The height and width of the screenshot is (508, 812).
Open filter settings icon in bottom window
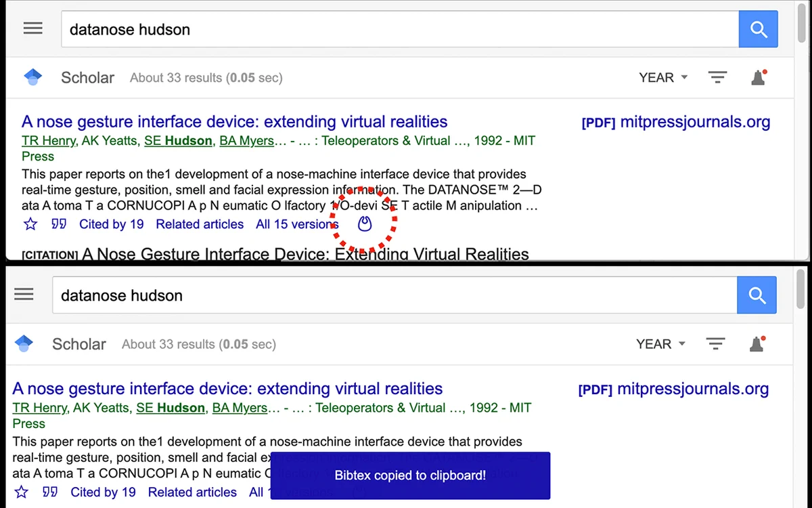[715, 344]
